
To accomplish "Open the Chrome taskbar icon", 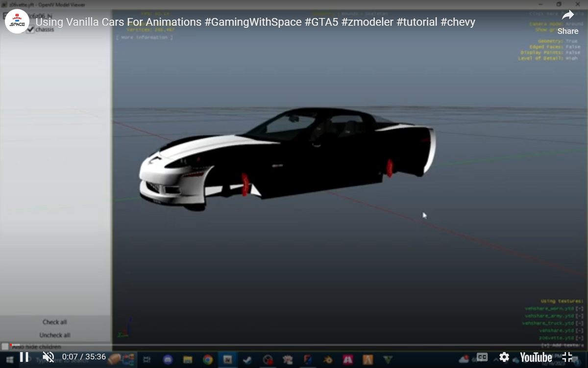I will point(208,359).
